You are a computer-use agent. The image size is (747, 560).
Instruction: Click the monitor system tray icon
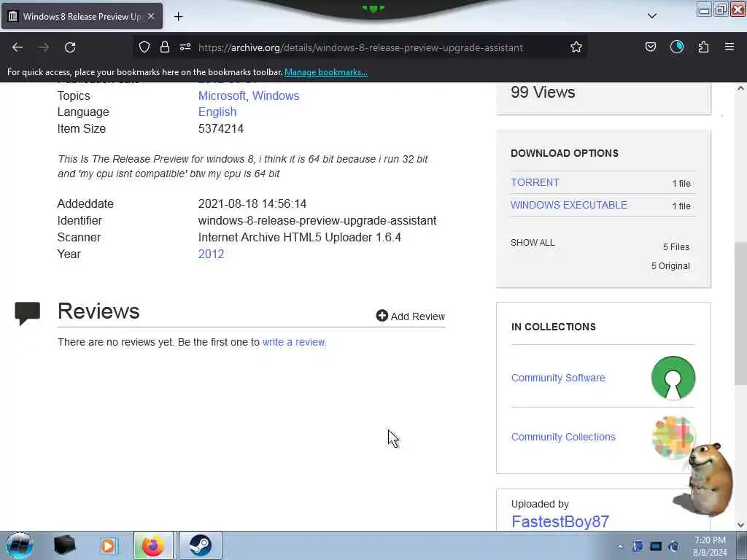click(x=656, y=546)
